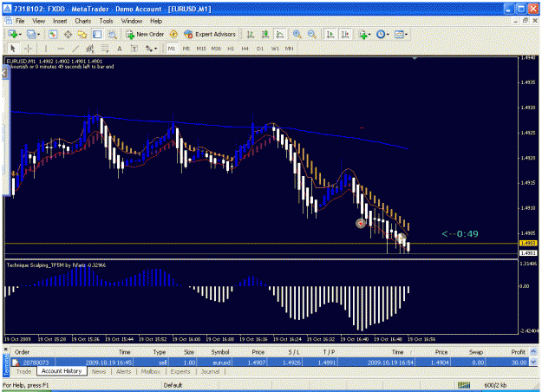542x392 pixels.
Task: Switch to candlestick chart view
Action: [x=265, y=34]
